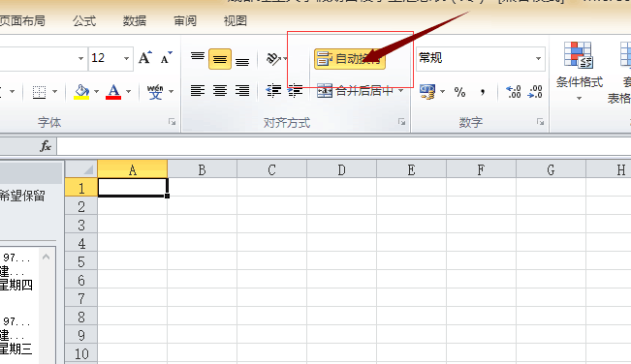631x364 pixels.
Task: Select cell A1
Action: pyautogui.click(x=133, y=187)
